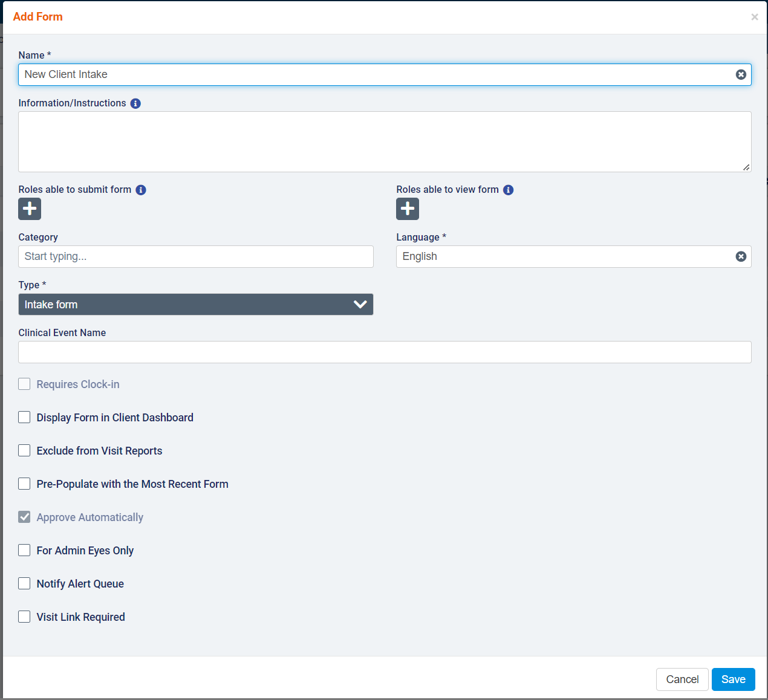Enable For Admin Eyes Only checkbox
Screen dimensions: 768x700
click(x=24, y=550)
